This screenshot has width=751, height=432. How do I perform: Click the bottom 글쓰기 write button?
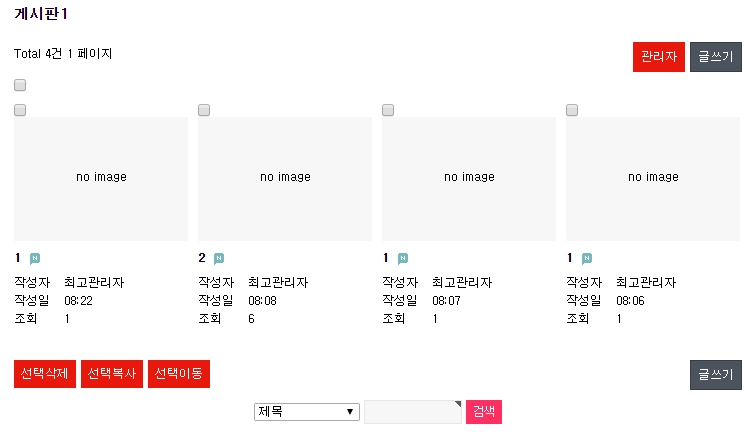click(716, 375)
